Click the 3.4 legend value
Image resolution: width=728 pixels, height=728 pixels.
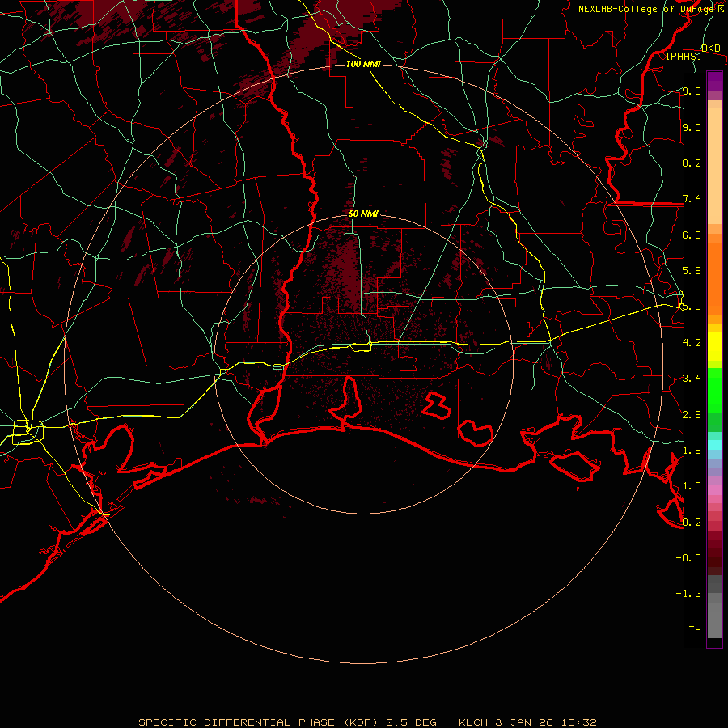click(x=692, y=379)
